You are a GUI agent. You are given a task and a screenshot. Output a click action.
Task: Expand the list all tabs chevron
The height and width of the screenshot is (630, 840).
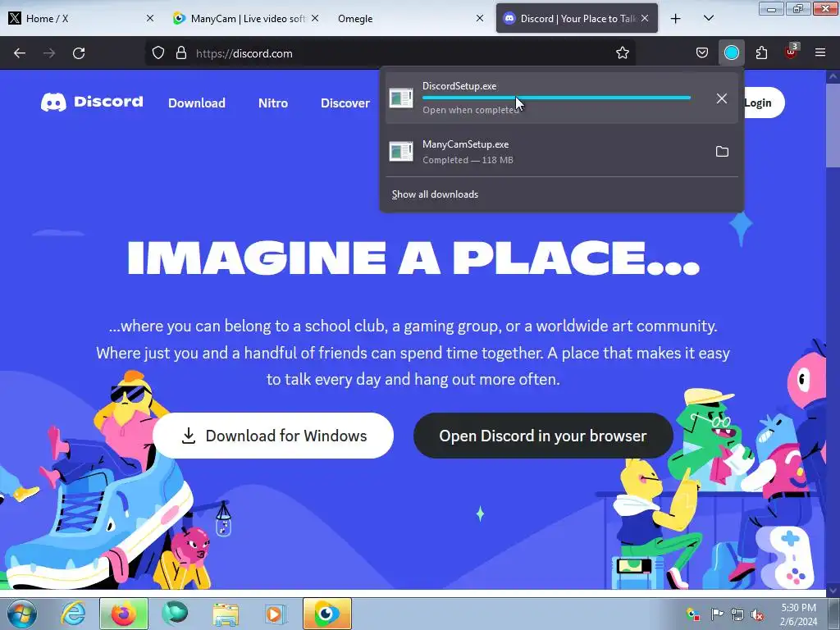pos(708,19)
